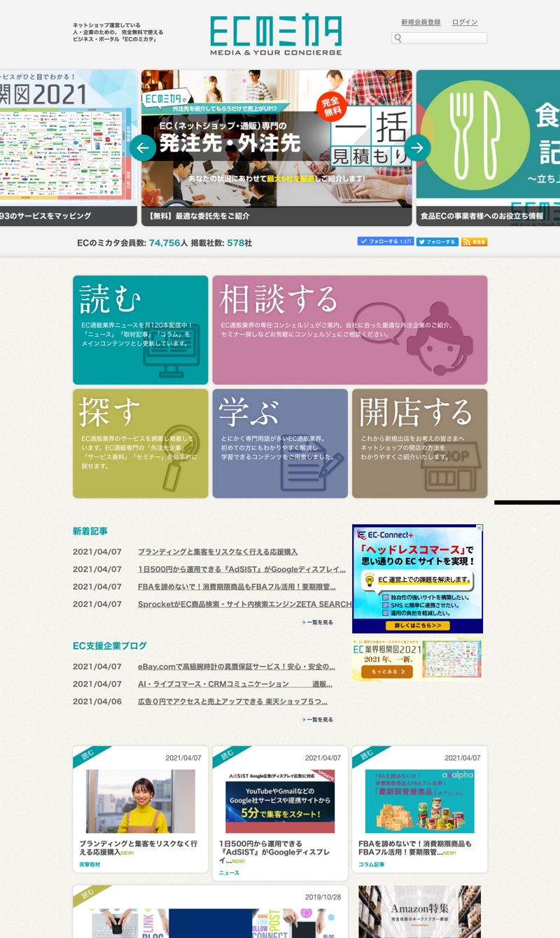Image resolution: width=560 pixels, height=938 pixels.
Task: Open the 要期限管理商品 FBA thumbnail
Action: point(420,801)
